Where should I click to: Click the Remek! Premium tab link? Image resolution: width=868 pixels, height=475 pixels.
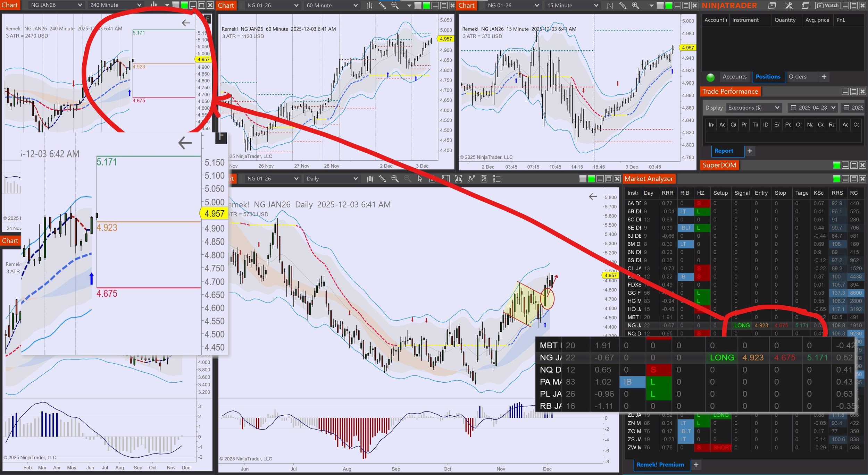660,465
